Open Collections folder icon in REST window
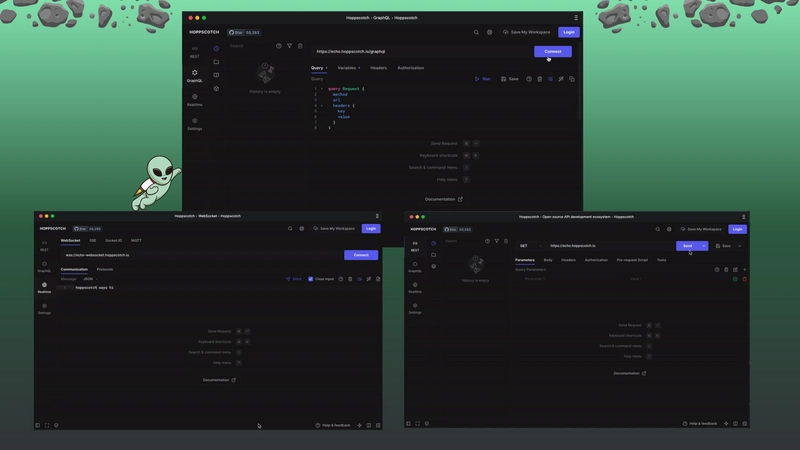 (x=434, y=255)
